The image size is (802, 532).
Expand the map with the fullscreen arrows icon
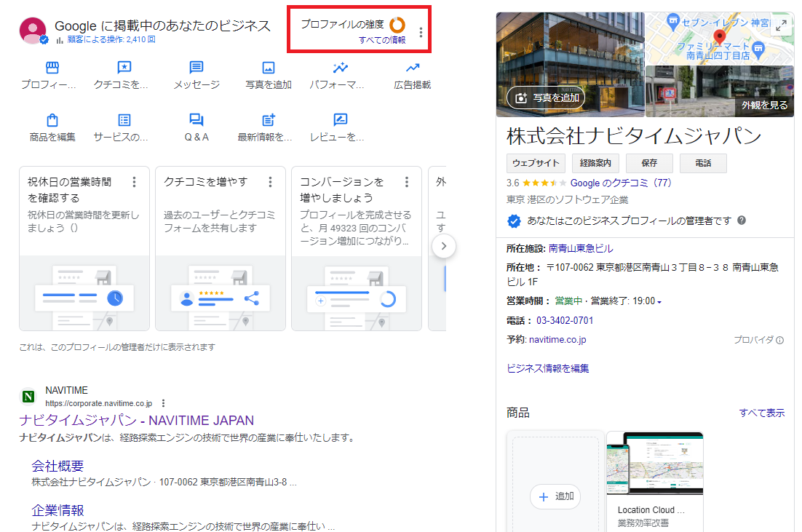click(781, 25)
